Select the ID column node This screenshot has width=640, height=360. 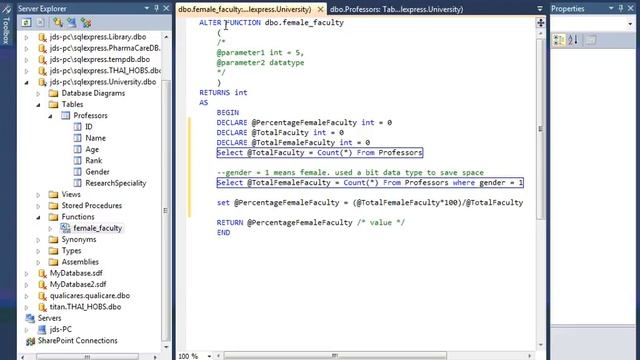tap(89, 127)
